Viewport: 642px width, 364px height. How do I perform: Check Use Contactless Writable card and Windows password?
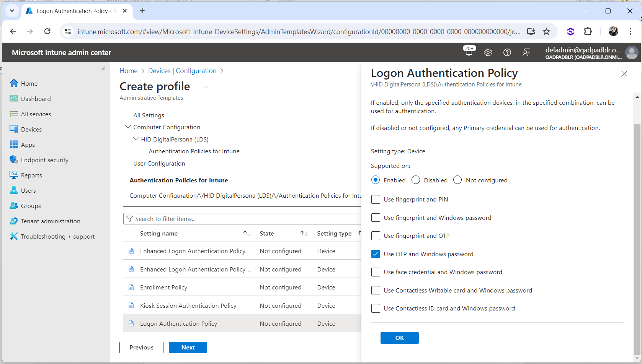[376, 290]
